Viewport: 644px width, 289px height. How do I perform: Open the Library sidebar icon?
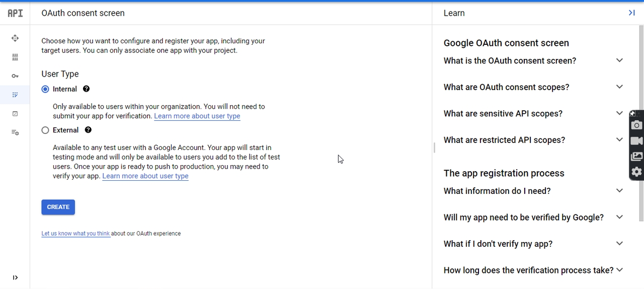point(15,57)
